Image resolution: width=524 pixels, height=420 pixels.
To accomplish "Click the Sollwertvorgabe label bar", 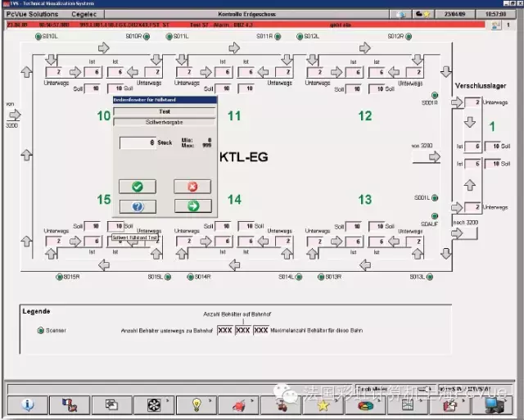I will pos(165,122).
